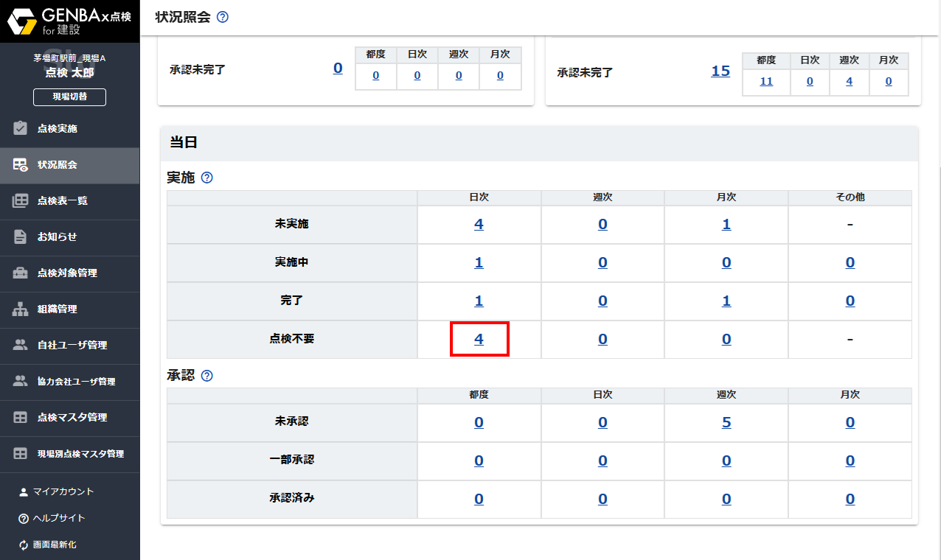Click the highlighted 点検不要 日次 4 link
This screenshot has height=560, width=941.
(x=479, y=339)
